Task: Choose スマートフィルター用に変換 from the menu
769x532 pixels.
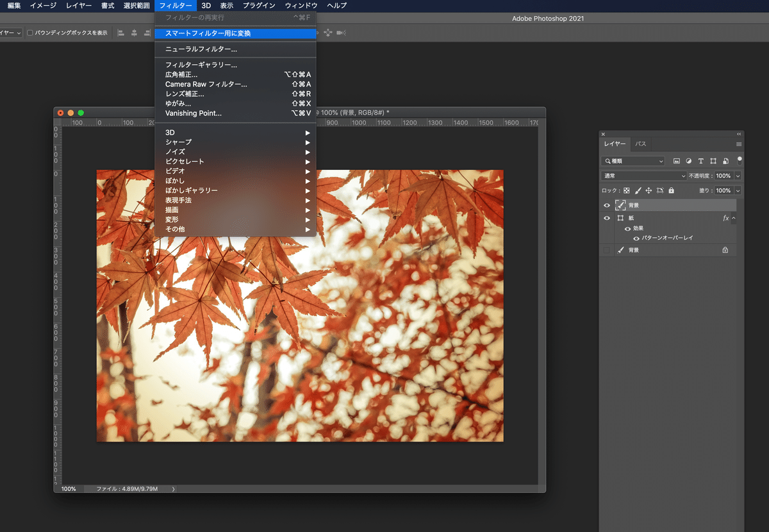Action: coord(208,33)
